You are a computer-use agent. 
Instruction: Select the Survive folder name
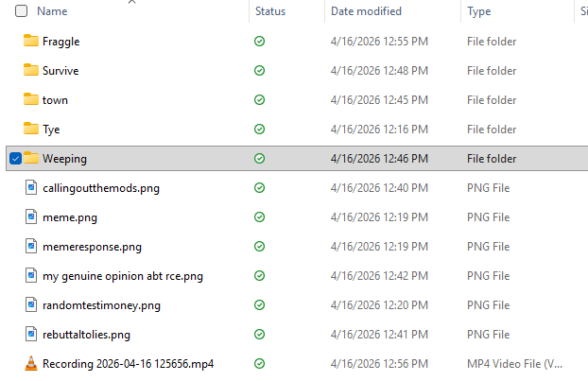point(61,71)
